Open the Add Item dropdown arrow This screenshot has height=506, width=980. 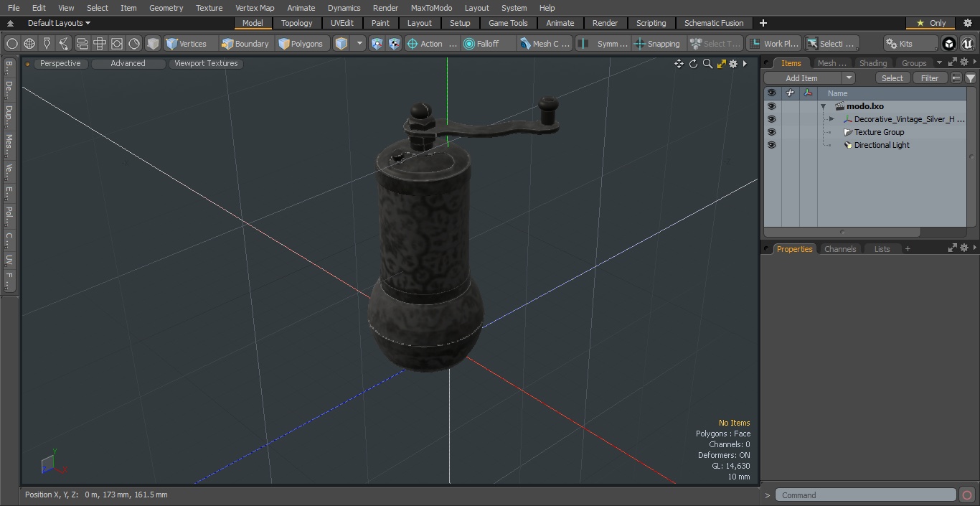[849, 78]
